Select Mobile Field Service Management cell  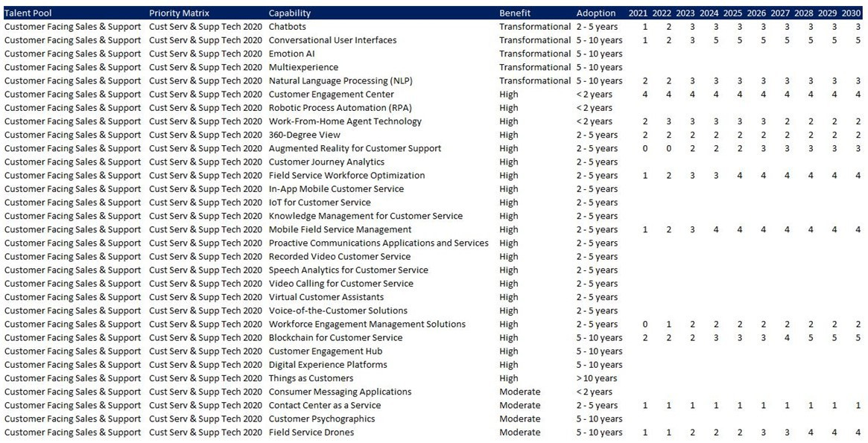click(x=340, y=229)
